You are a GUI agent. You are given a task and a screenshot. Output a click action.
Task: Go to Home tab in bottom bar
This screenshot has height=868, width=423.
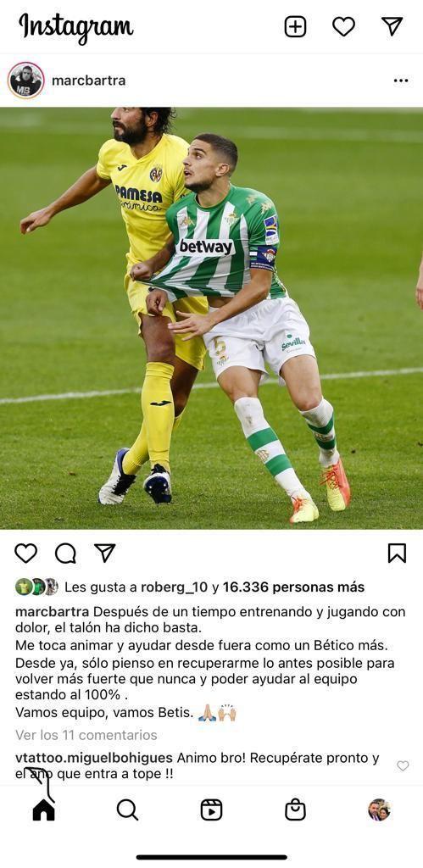pos(44,810)
